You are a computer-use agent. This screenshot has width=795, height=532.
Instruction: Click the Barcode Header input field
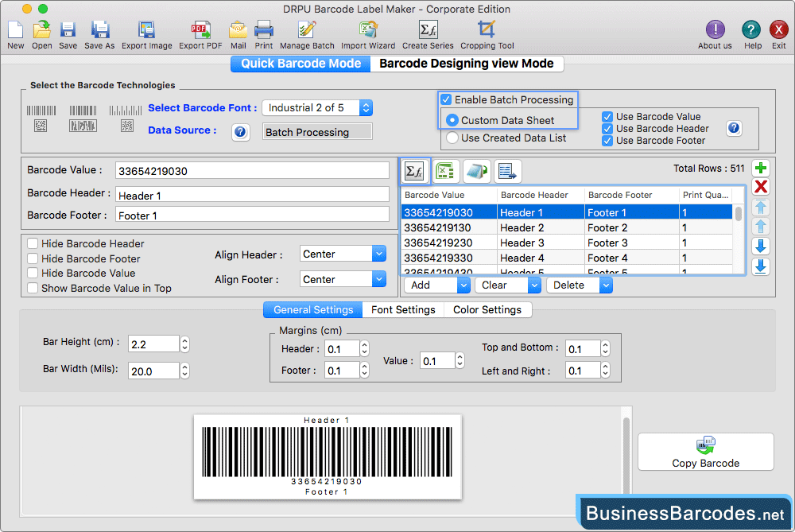coord(252,196)
